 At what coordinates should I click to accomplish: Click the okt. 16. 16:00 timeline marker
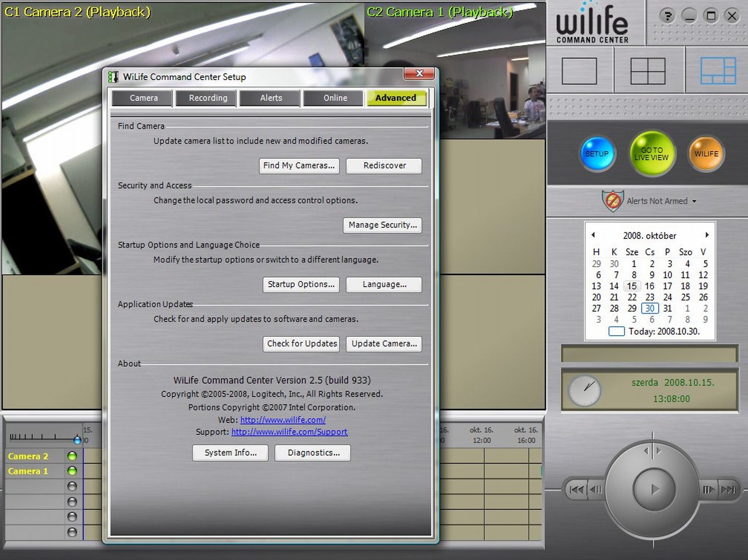526,435
